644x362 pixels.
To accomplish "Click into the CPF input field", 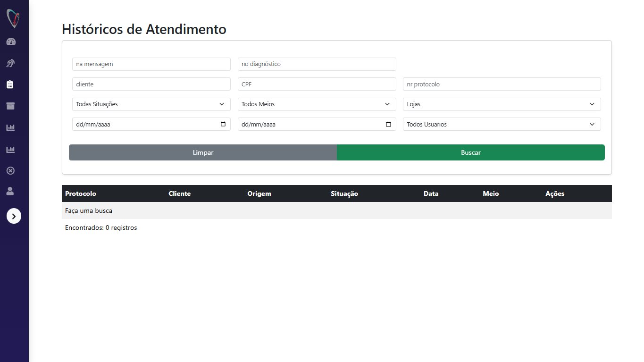I will (x=317, y=84).
